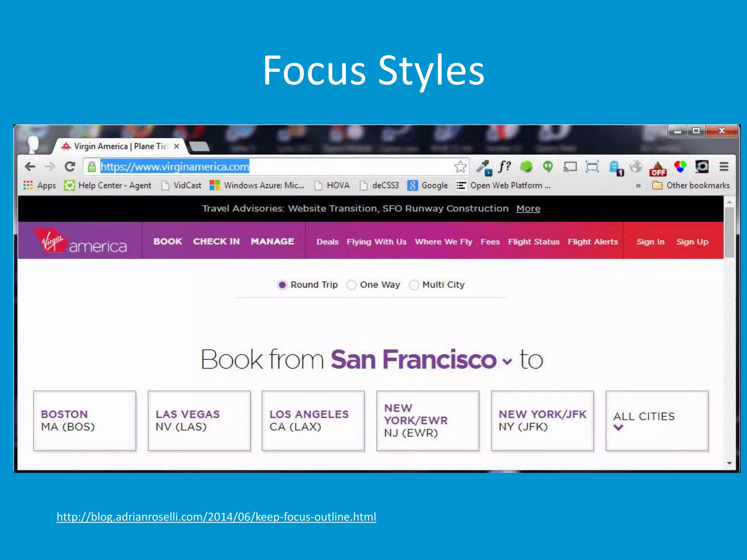The image size is (747, 560).
Task: Click the extension icon labeled OFF
Action: [x=658, y=168]
